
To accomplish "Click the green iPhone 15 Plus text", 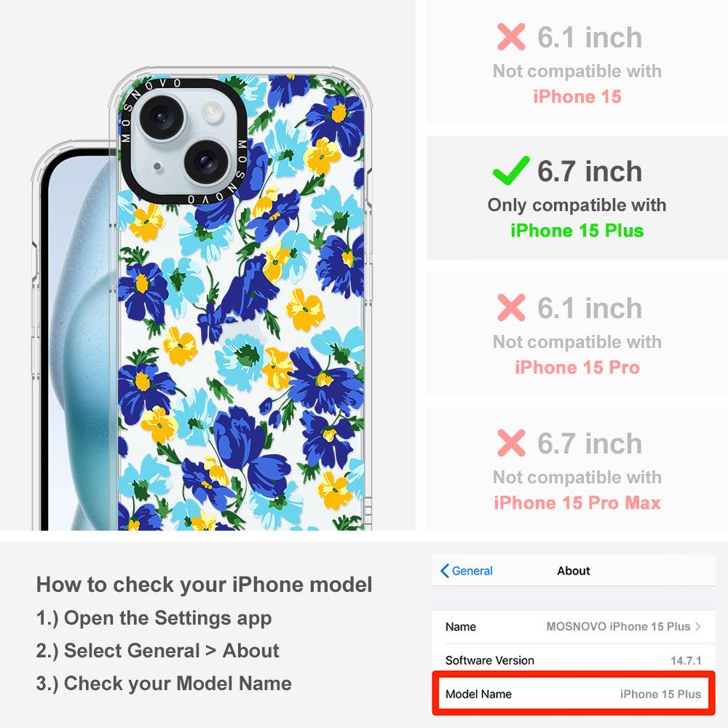I will coord(577,230).
